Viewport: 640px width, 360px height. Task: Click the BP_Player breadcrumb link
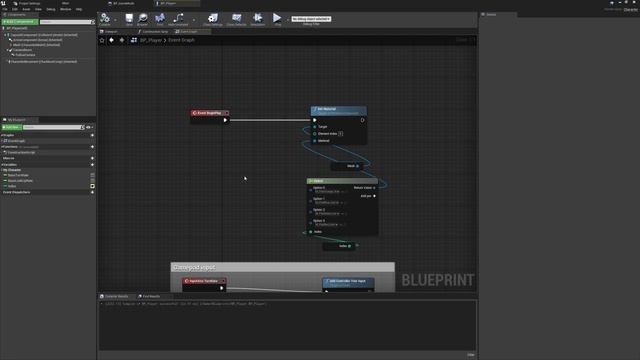coord(151,40)
